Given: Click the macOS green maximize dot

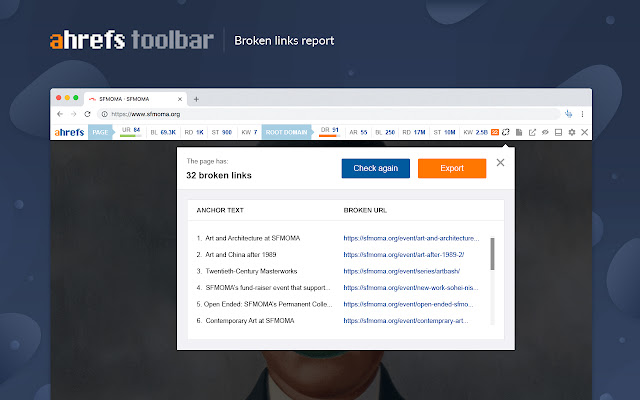Looking at the screenshot, I should (76, 98).
